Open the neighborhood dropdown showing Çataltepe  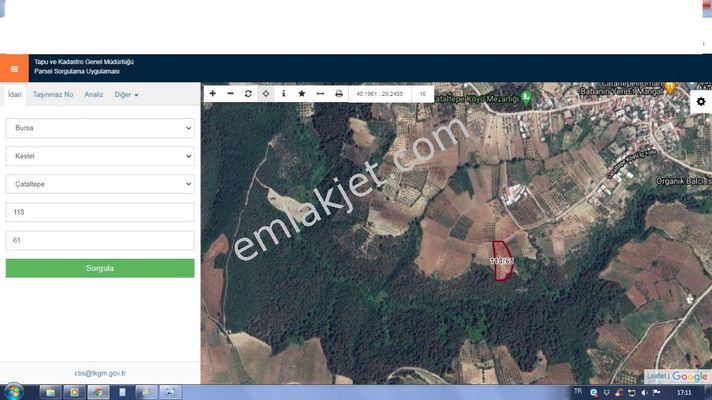100,184
